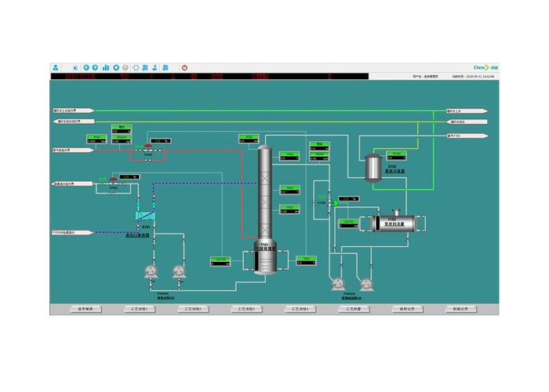
Task: Go to previous screen with back arrow
Action: (86, 67)
